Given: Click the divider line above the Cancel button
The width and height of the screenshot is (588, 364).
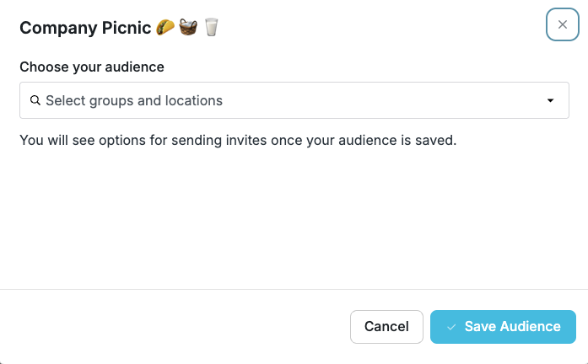Looking at the screenshot, I should pyautogui.click(x=294, y=289).
